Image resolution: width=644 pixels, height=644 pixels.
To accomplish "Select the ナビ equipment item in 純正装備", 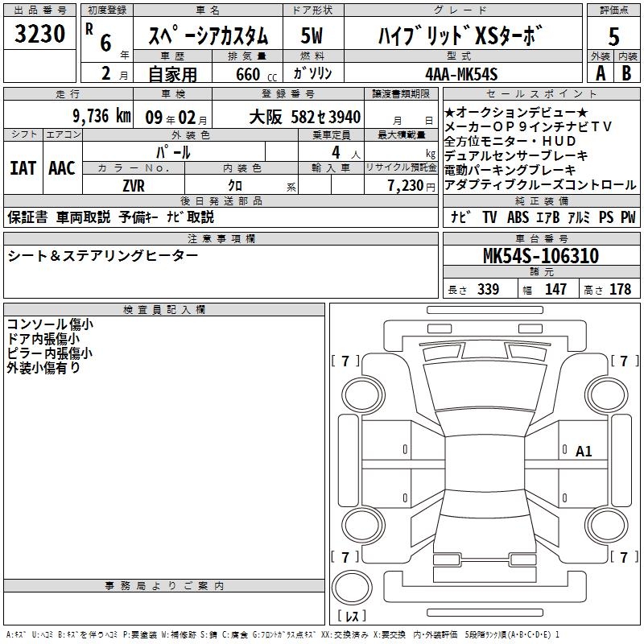I will click(460, 217).
